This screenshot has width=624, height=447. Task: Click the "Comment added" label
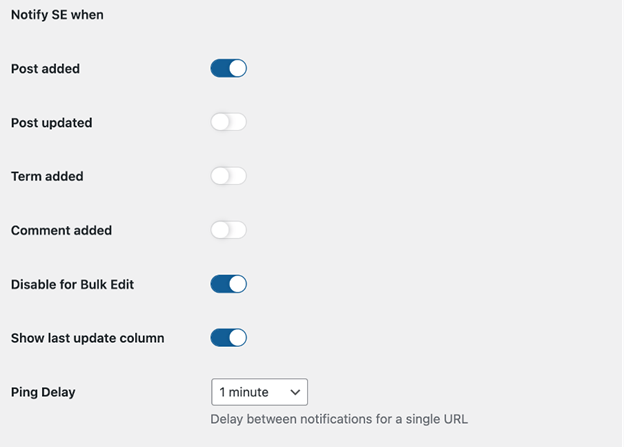[x=61, y=230]
